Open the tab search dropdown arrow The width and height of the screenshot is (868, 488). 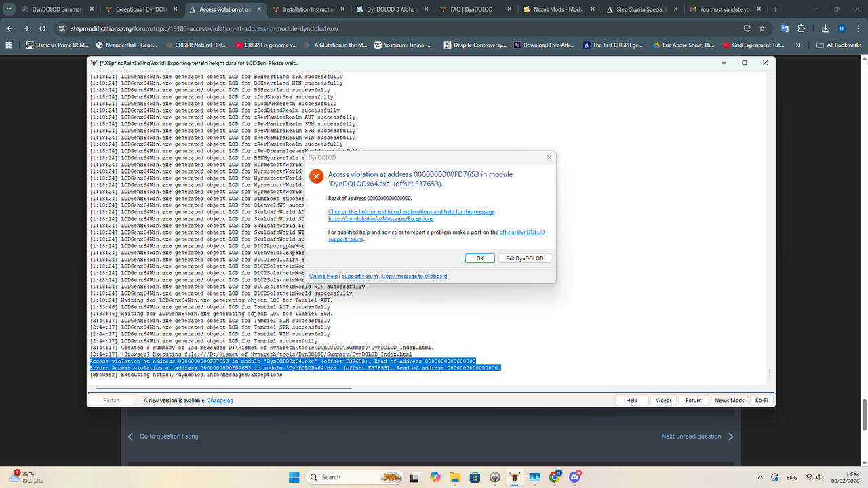click(9, 9)
